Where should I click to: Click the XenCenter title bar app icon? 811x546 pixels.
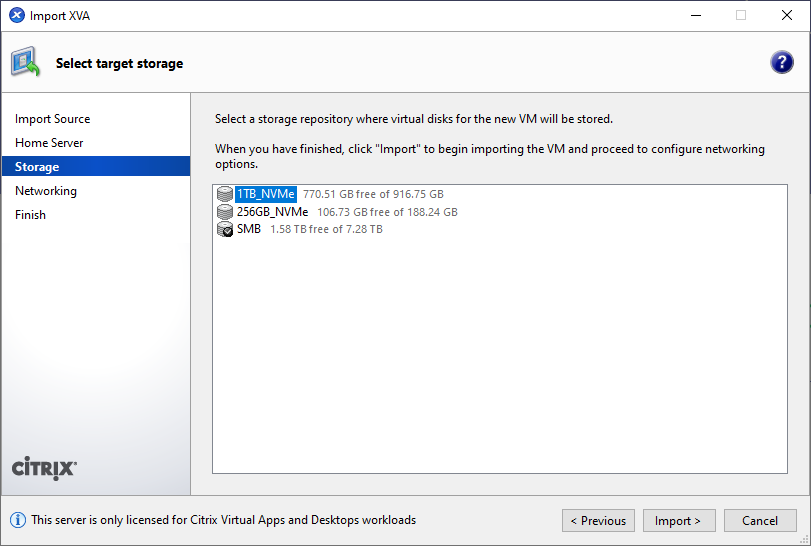coord(16,15)
